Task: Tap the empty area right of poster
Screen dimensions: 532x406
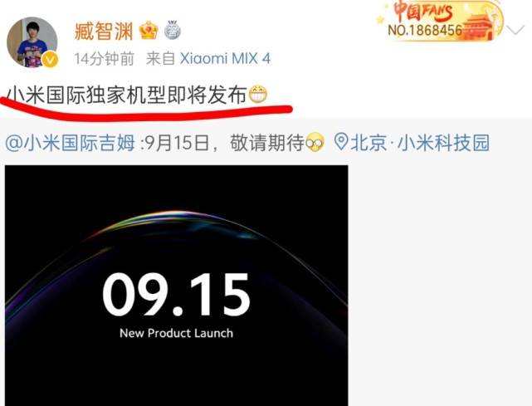Action: pos(440,286)
